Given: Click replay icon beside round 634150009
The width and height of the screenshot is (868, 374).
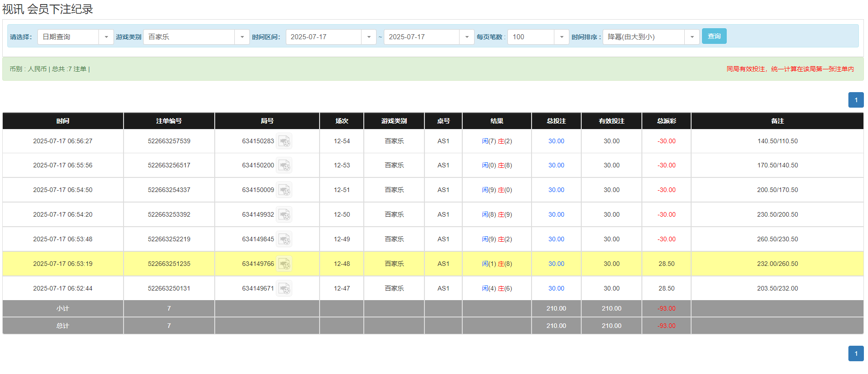Looking at the screenshot, I should (x=284, y=190).
